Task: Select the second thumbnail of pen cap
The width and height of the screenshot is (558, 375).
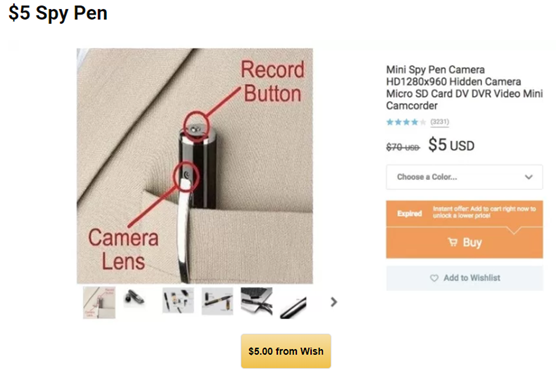Action: 134,297
